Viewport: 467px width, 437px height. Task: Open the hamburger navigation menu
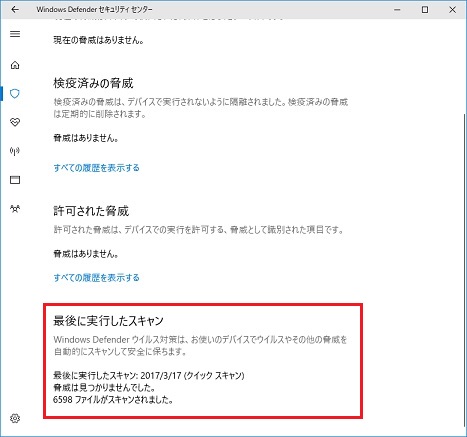(15, 34)
